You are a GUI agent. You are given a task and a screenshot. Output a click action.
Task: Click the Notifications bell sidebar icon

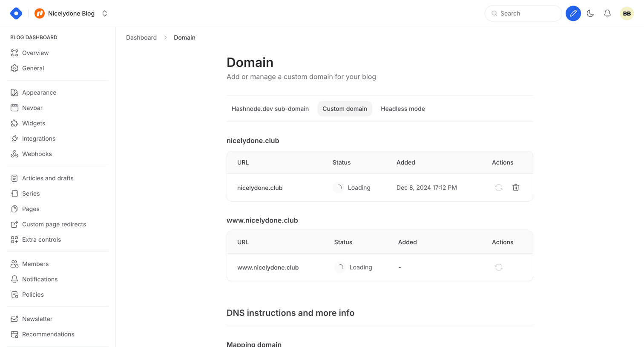tap(14, 279)
